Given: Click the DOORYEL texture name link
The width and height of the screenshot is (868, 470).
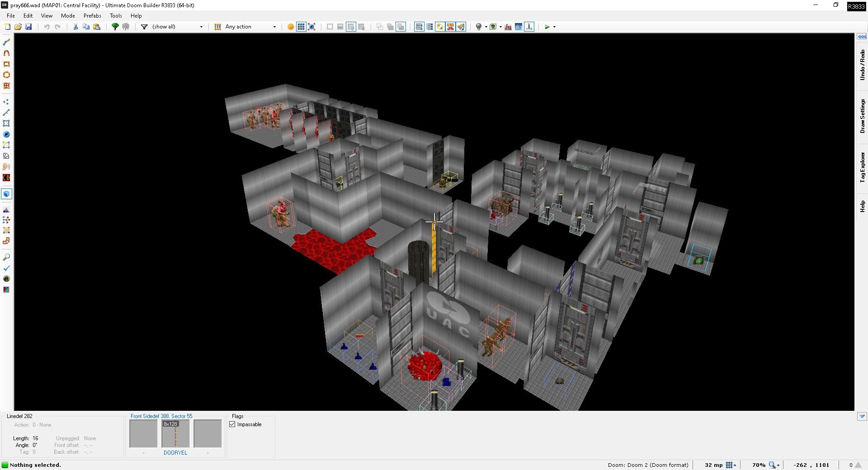Looking at the screenshot, I should 175,452.
